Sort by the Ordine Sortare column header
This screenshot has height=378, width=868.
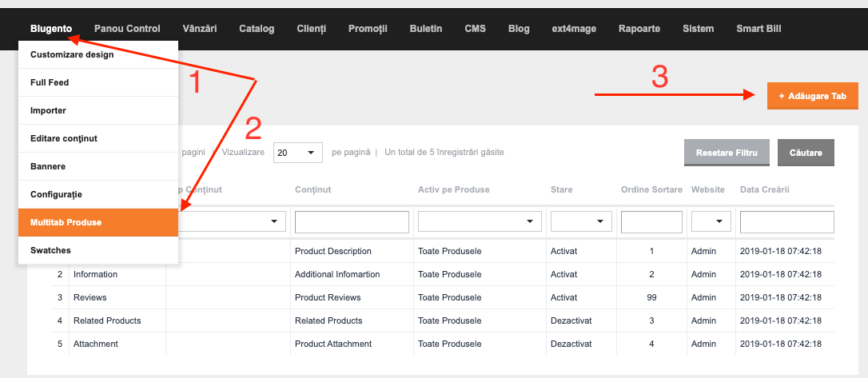pyautogui.click(x=651, y=190)
